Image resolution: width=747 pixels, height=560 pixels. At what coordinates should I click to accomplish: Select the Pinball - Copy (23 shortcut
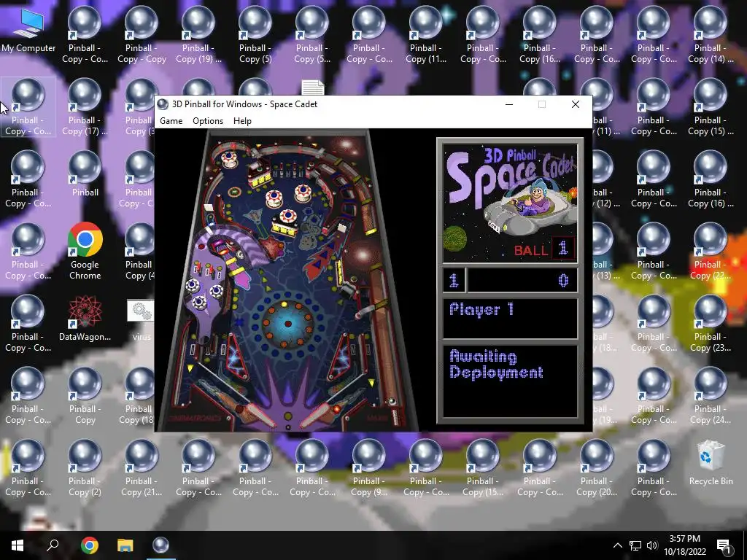pos(711,323)
